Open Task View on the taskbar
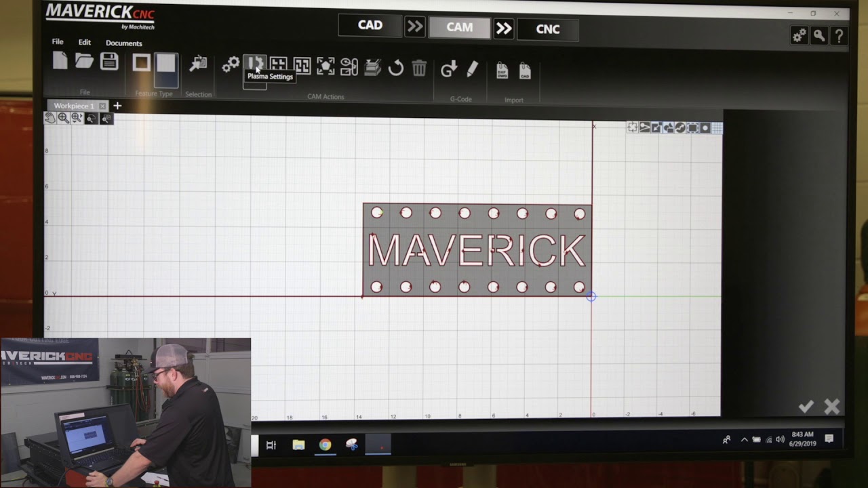Viewport: 868px width, 488px height. 271,445
